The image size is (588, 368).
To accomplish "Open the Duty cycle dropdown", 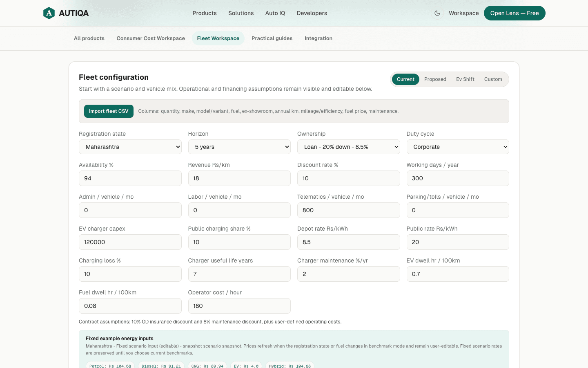I will [458, 147].
